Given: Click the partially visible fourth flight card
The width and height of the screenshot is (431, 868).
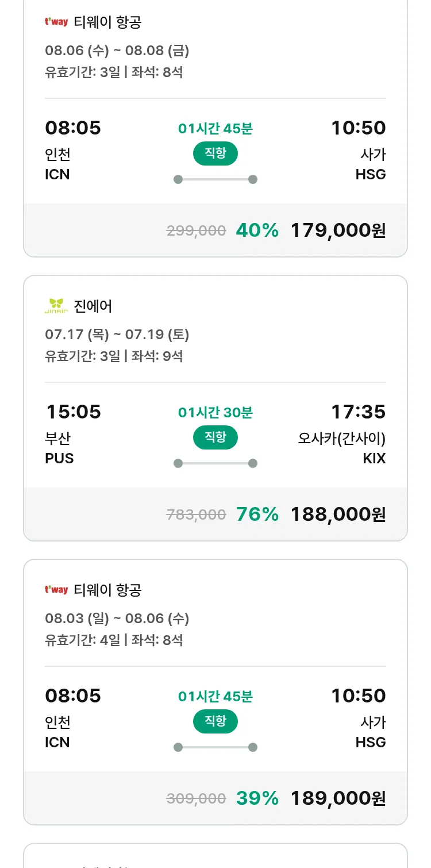Looking at the screenshot, I should point(215,855).
